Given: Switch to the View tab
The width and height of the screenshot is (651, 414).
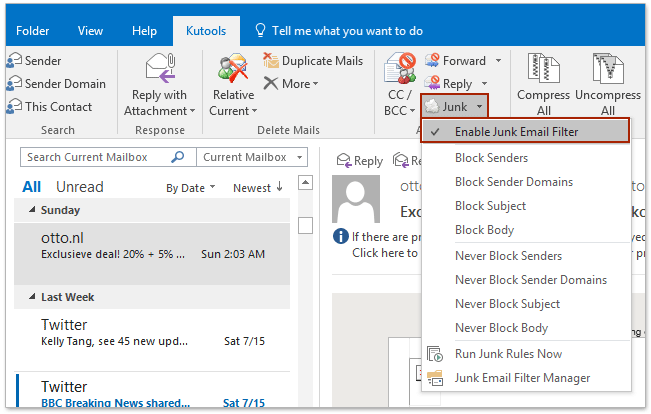Looking at the screenshot, I should pos(91,31).
